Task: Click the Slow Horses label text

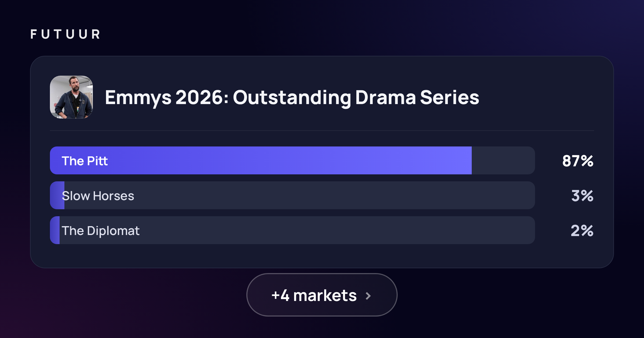Action: tap(98, 196)
